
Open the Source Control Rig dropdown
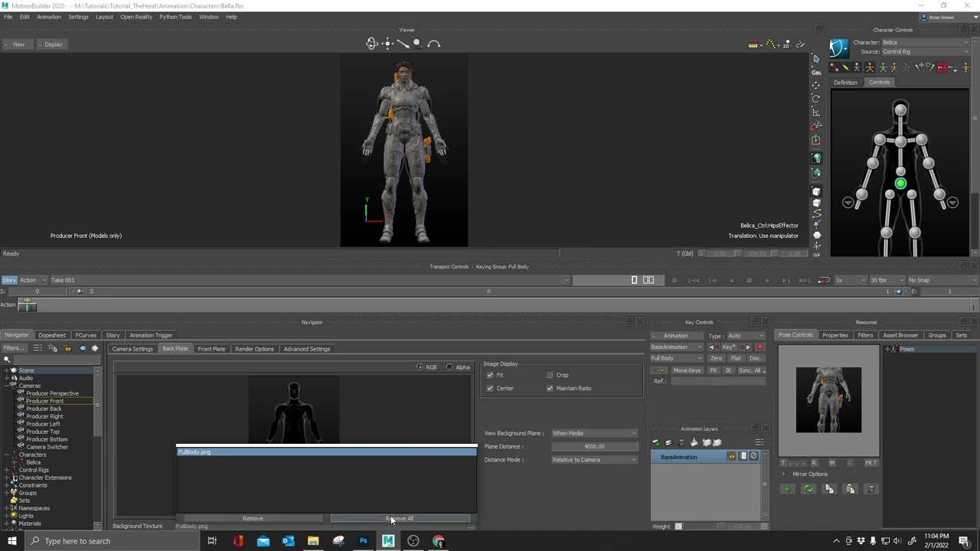click(x=924, y=52)
